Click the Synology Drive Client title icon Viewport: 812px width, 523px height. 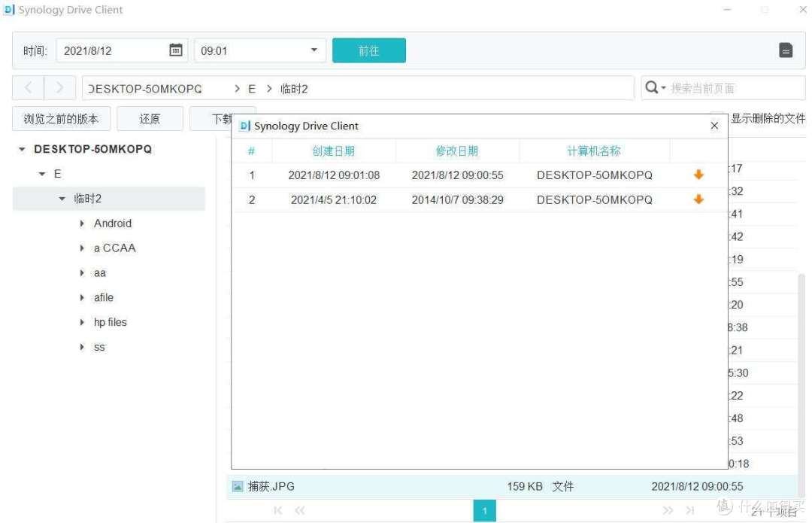9,9
